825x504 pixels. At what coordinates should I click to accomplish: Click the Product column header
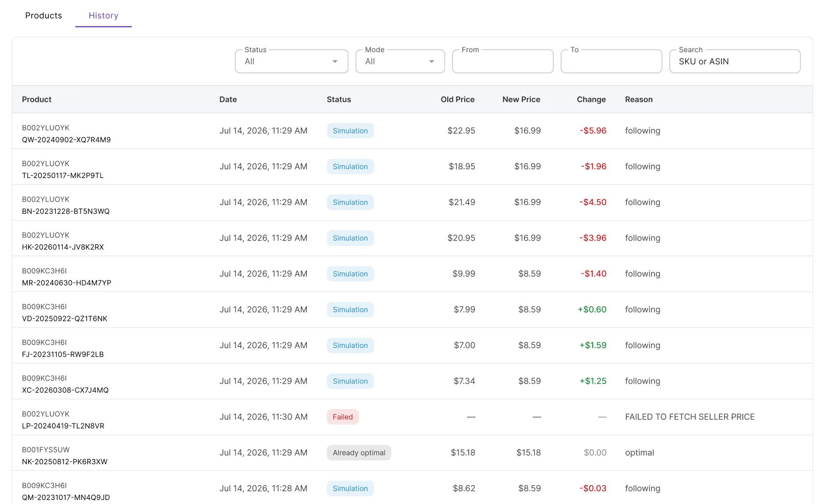coord(37,99)
